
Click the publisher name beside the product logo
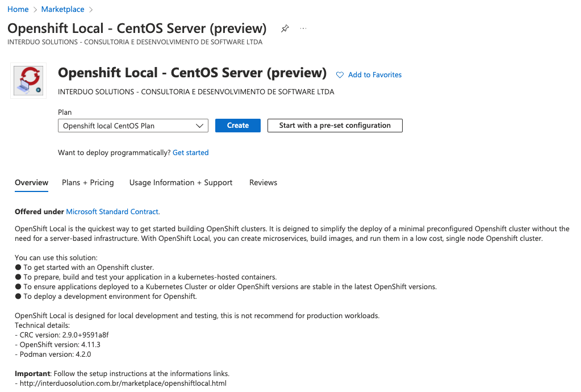(x=196, y=92)
